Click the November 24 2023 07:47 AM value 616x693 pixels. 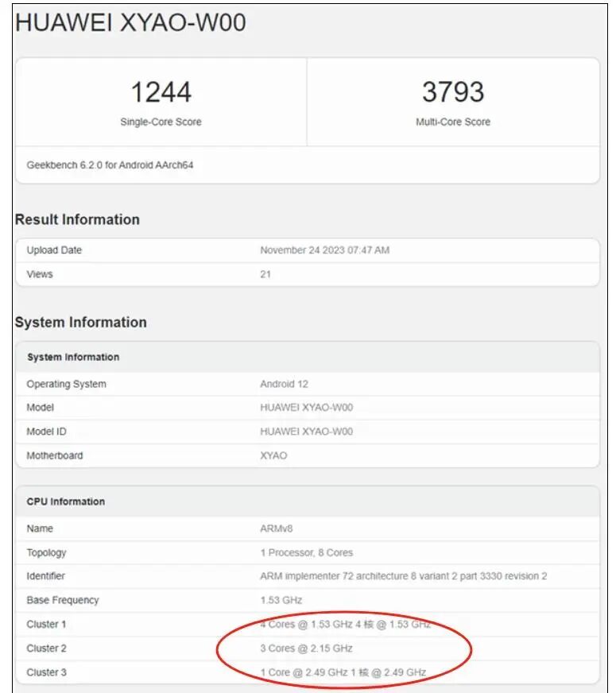[x=325, y=250]
